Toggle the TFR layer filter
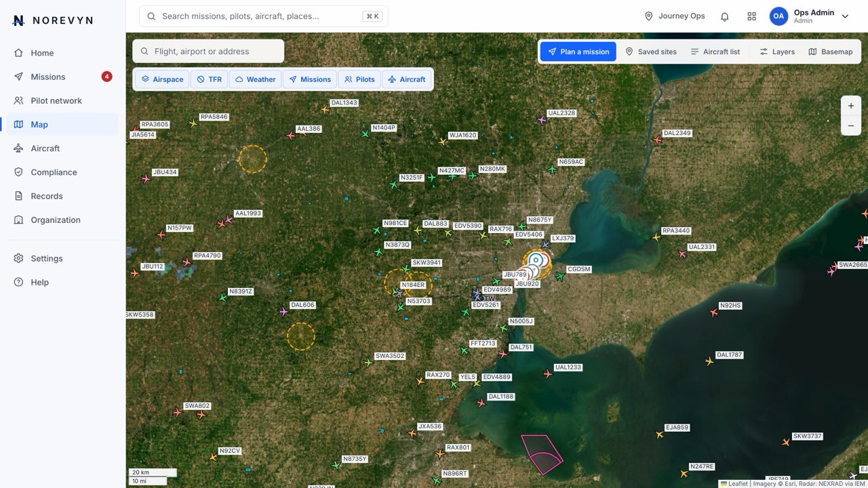Viewport: 868px width, 488px height. click(x=209, y=79)
